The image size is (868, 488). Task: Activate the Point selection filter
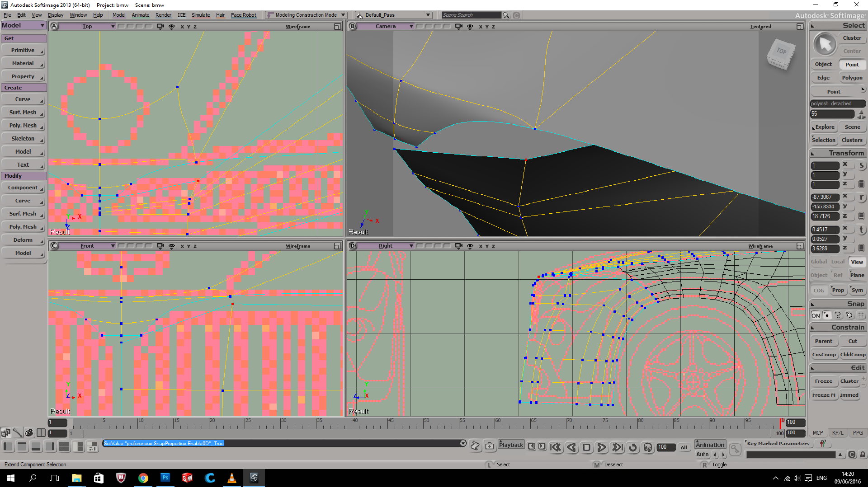[x=852, y=64]
